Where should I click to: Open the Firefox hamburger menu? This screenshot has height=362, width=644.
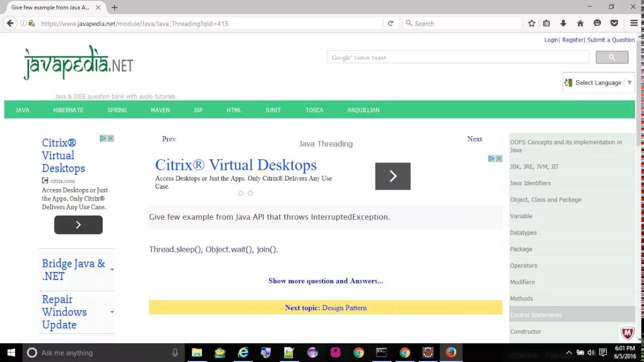click(x=634, y=23)
